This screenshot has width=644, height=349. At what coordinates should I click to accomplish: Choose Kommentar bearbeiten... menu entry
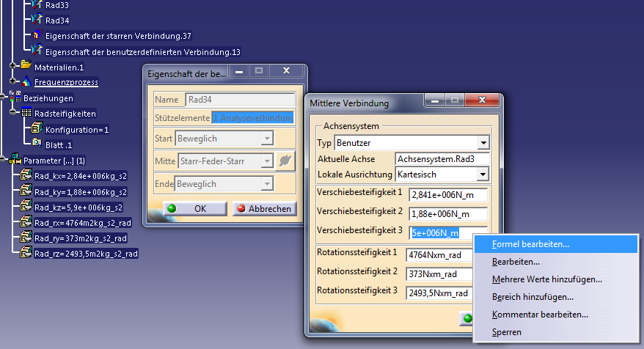[x=556, y=315]
